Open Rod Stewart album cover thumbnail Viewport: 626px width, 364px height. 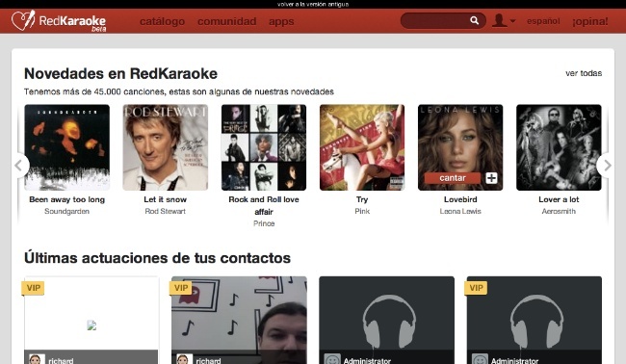[166, 147]
